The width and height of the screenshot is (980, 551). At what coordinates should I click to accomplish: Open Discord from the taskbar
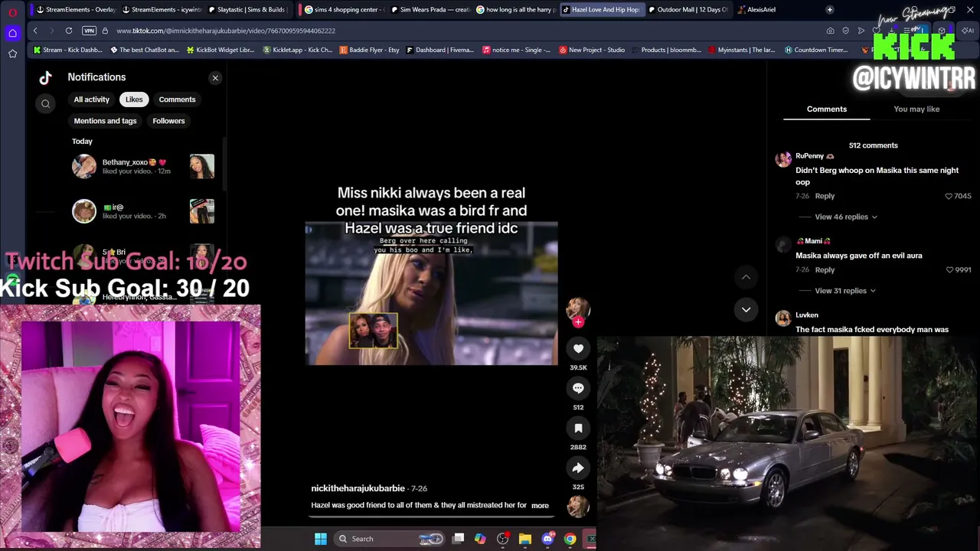pos(547,539)
